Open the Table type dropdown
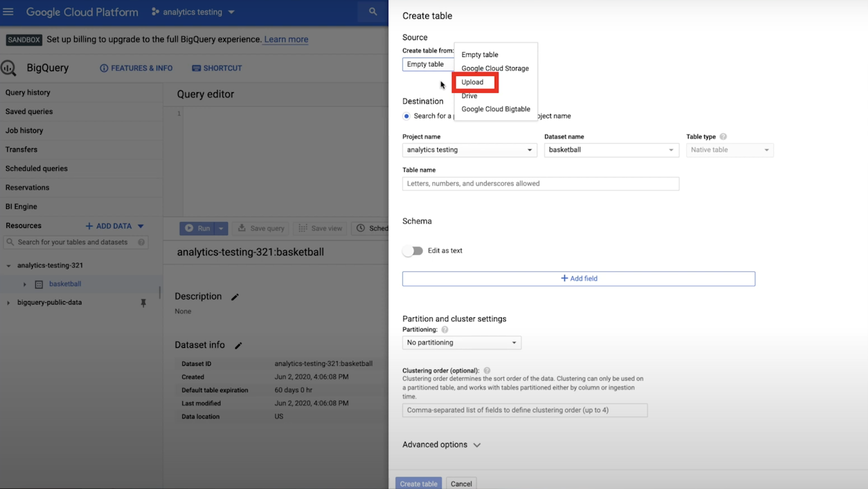868x489 pixels. coord(730,150)
